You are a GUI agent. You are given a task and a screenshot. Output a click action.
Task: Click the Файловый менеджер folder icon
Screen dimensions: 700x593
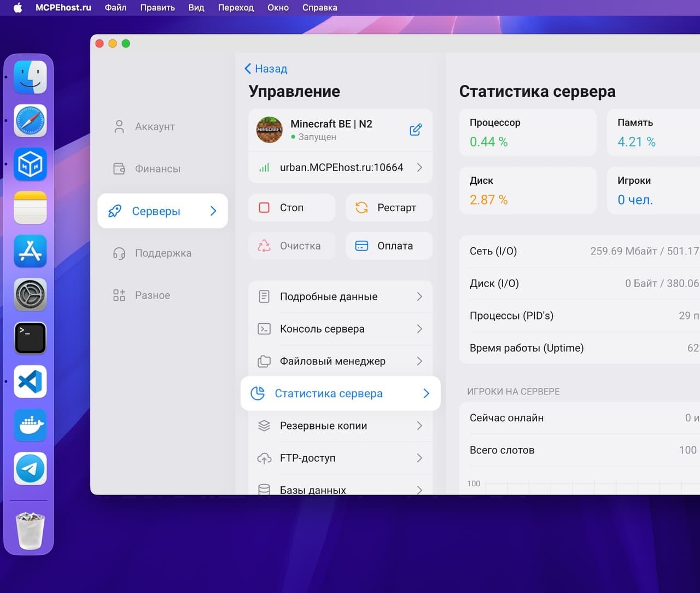pos(264,361)
